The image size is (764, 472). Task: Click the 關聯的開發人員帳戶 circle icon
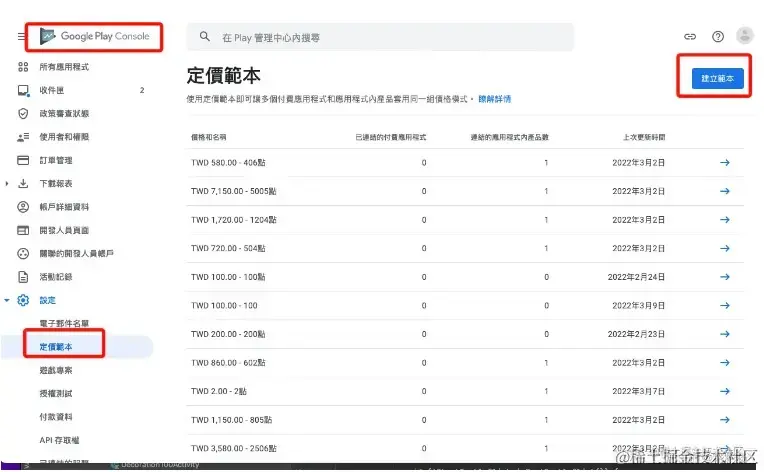23,253
